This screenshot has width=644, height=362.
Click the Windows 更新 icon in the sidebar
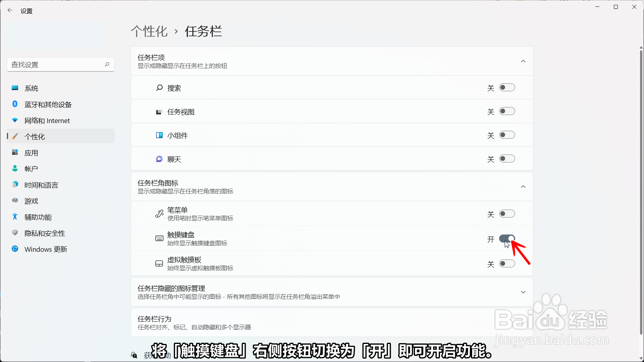tap(15, 249)
